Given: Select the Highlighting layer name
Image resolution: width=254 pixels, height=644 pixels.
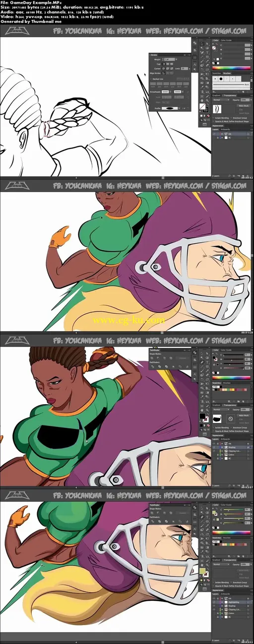Looking at the screenshot, I should [x=234, y=602].
